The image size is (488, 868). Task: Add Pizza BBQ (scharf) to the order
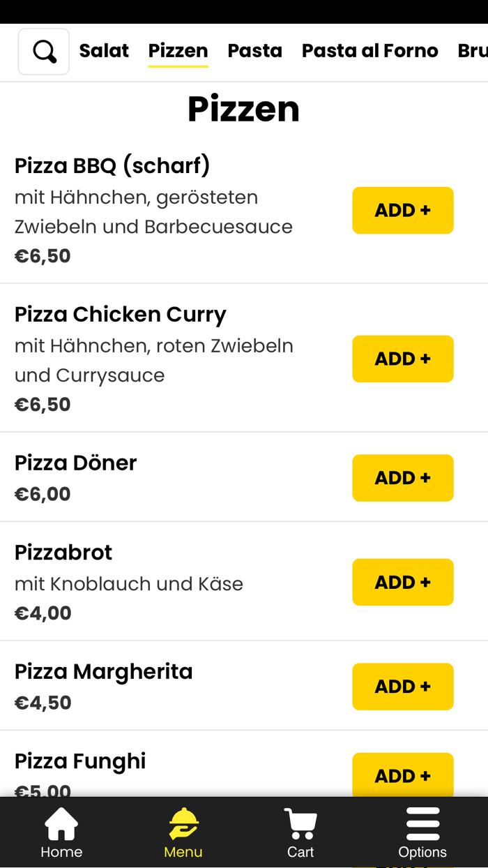[403, 210]
